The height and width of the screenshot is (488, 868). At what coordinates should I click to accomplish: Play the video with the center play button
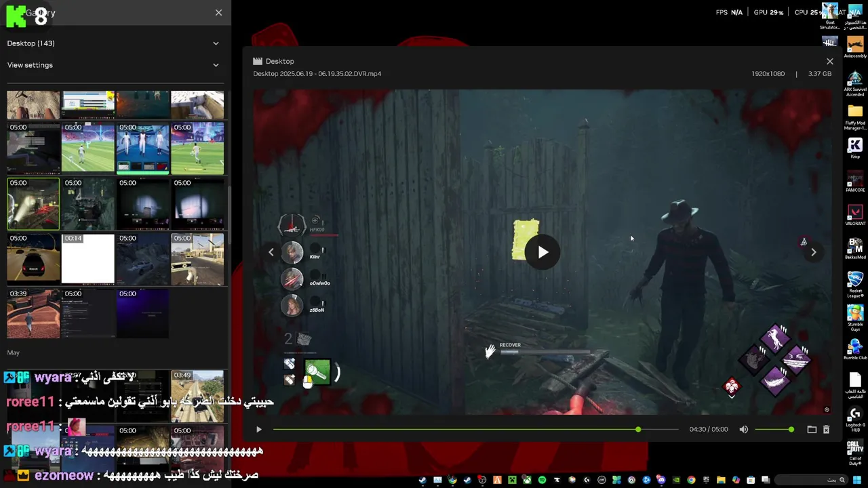click(x=542, y=252)
